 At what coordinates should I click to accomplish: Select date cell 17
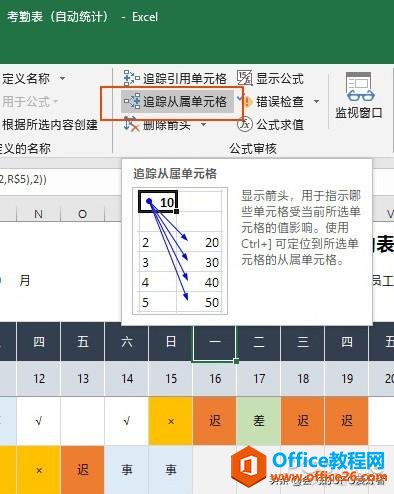point(259,379)
